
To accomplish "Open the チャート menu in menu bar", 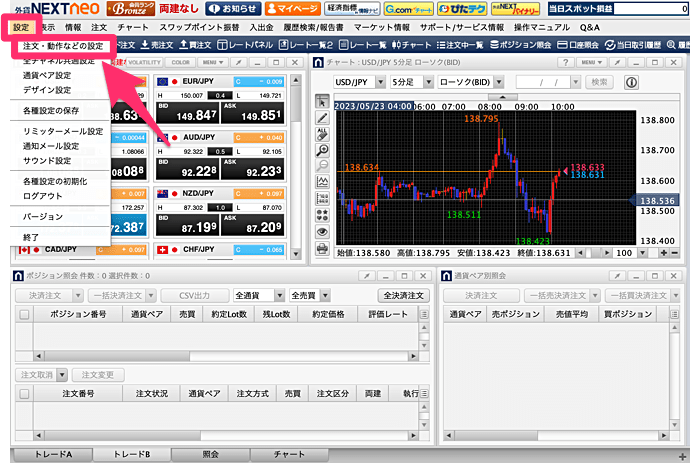I will 133,28.
